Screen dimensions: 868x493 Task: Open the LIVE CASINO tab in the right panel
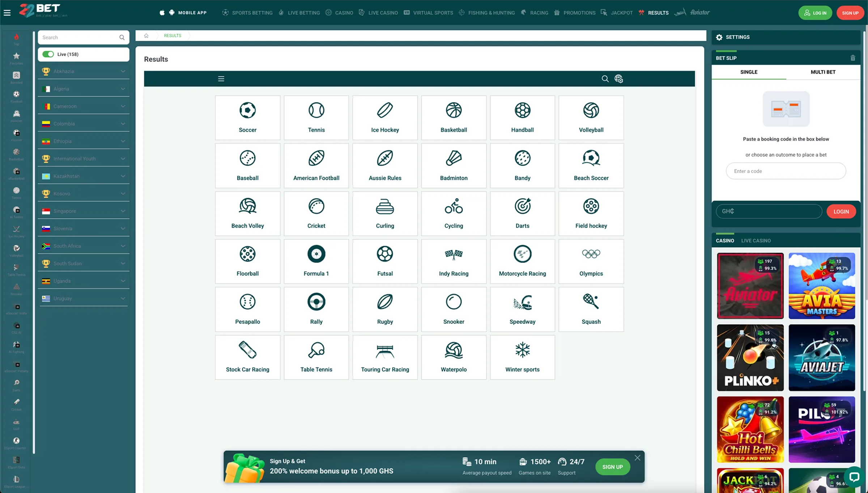[x=756, y=240]
